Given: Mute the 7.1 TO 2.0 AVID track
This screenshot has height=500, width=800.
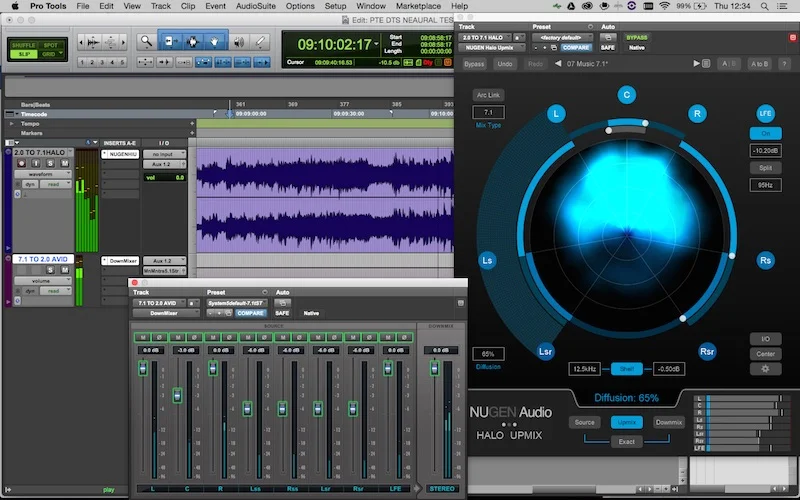Looking at the screenshot, I should pyautogui.click(x=65, y=270).
